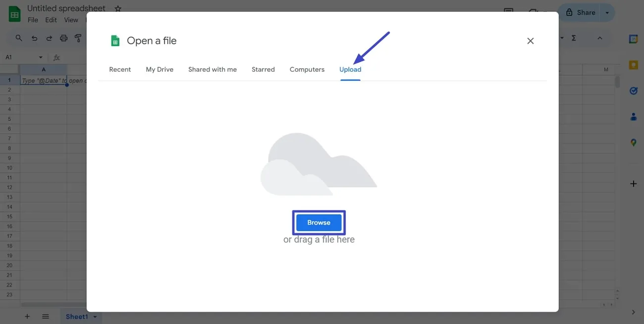Click the Get add-ons plus icon
The image size is (644, 324).
click(x=633, y=184)
